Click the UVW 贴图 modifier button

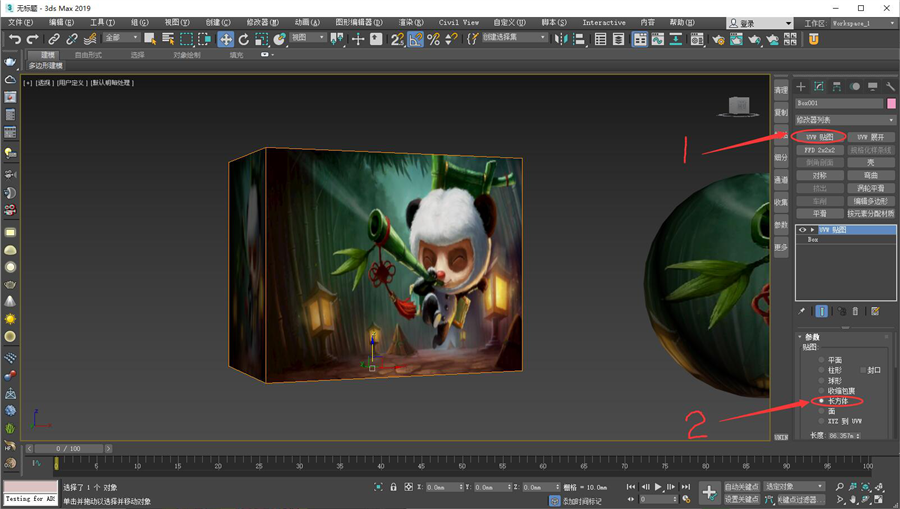(819, 137)
